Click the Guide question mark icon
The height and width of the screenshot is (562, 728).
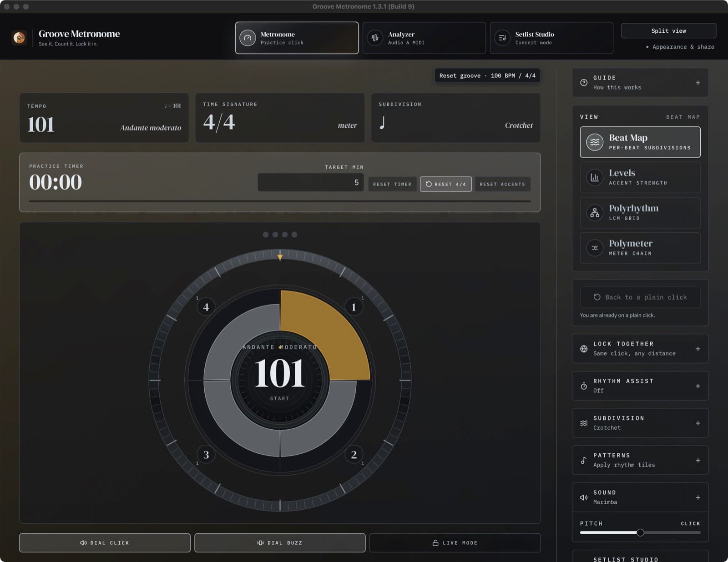pyautogui.click(x=584, y=83)
